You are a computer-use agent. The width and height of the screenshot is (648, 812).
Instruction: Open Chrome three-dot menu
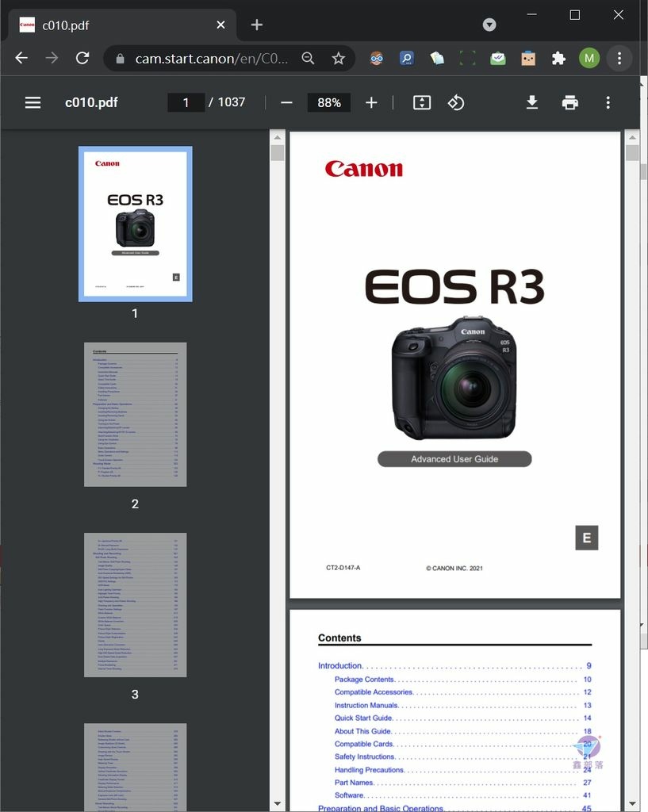coord(619,58)
